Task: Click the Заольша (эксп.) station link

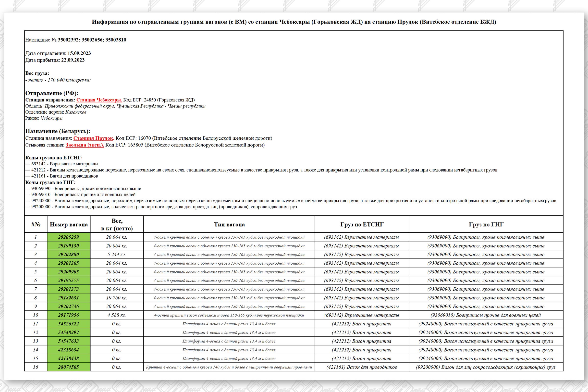Action: tap(85, 145)
